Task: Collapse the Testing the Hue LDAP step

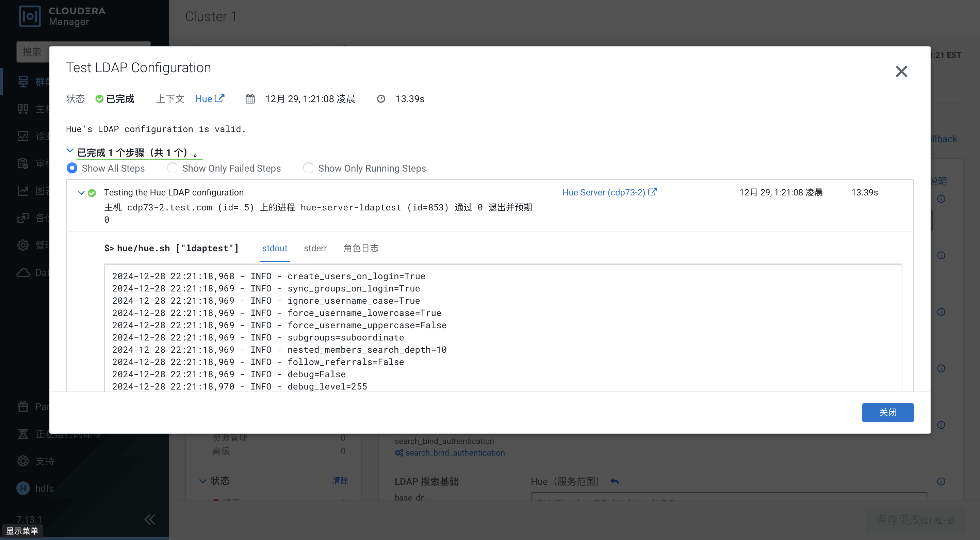Action: (x=81, y=193)
